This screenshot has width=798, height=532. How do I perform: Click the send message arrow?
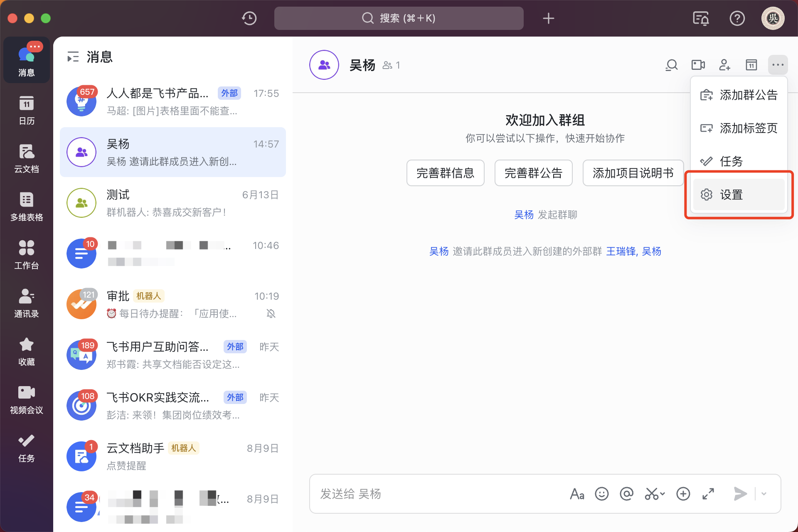pos(740,494)
